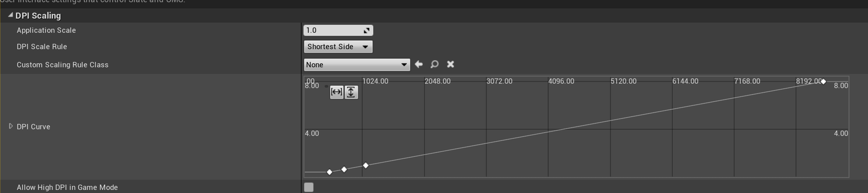The image size is (868, 193).
Task: Click the Application Scale value field
Action: [332, 31]
